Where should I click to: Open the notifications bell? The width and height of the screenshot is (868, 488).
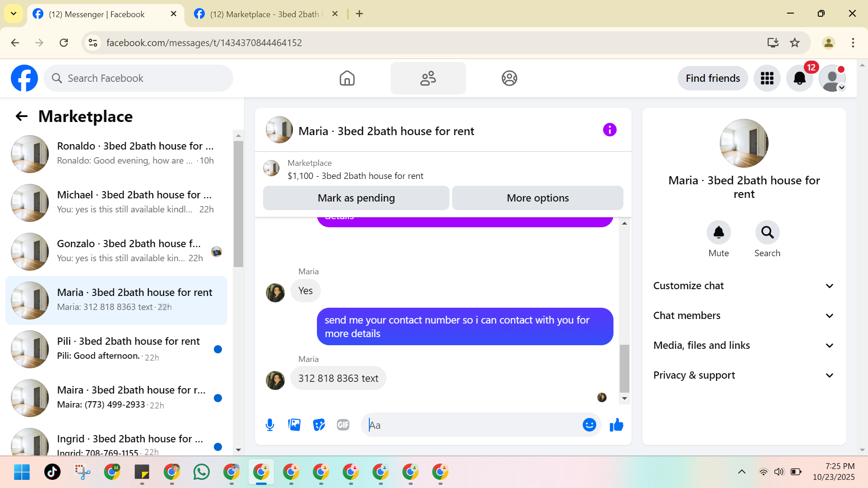click(x=799, y=78)
